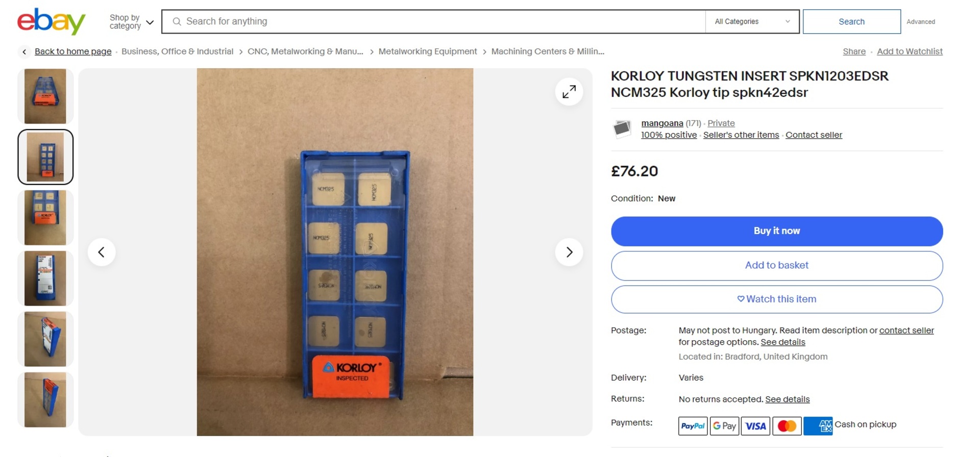Click Add to basket
This screenshot has width=980, height=457.
click(776, 266)
